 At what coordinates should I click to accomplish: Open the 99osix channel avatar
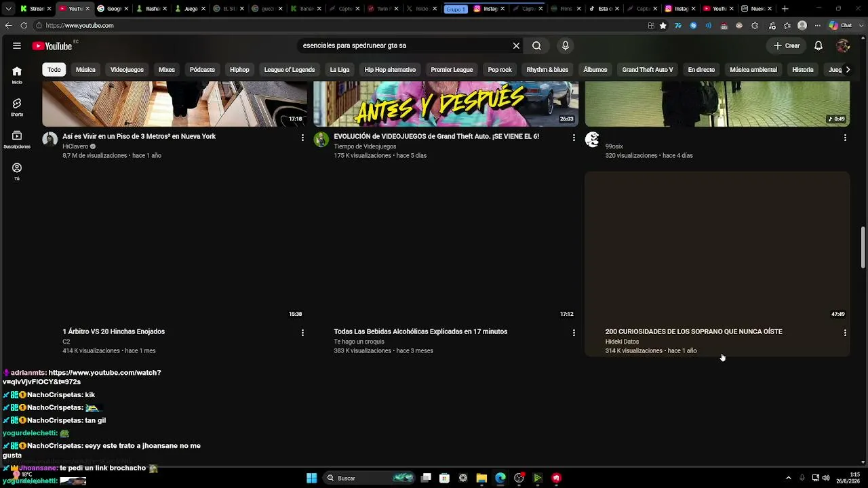(x=592, y=140)
